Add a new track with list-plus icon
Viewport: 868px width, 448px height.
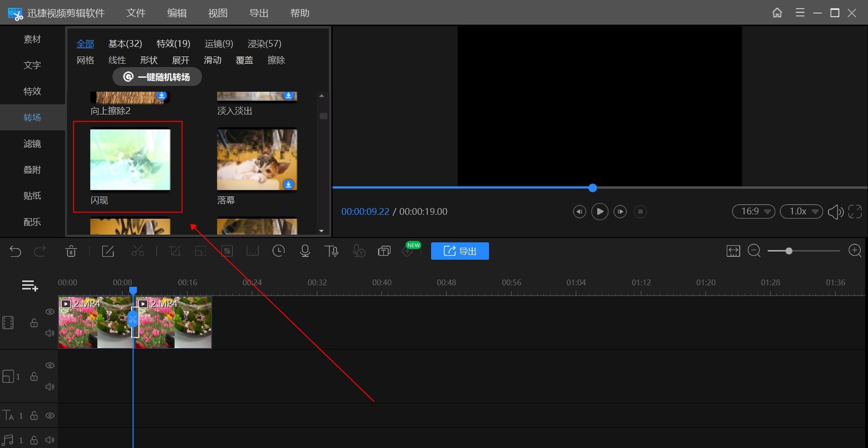point(30,286)
